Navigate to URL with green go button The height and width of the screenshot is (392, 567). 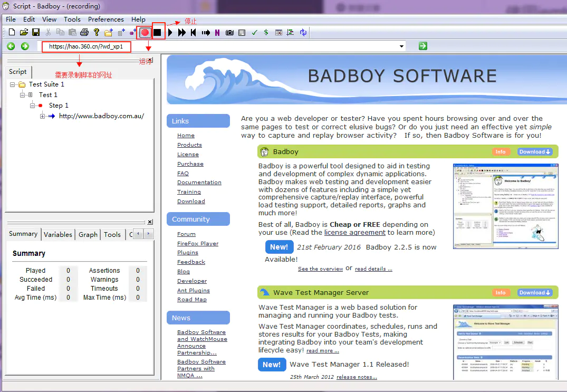point(423,46)
